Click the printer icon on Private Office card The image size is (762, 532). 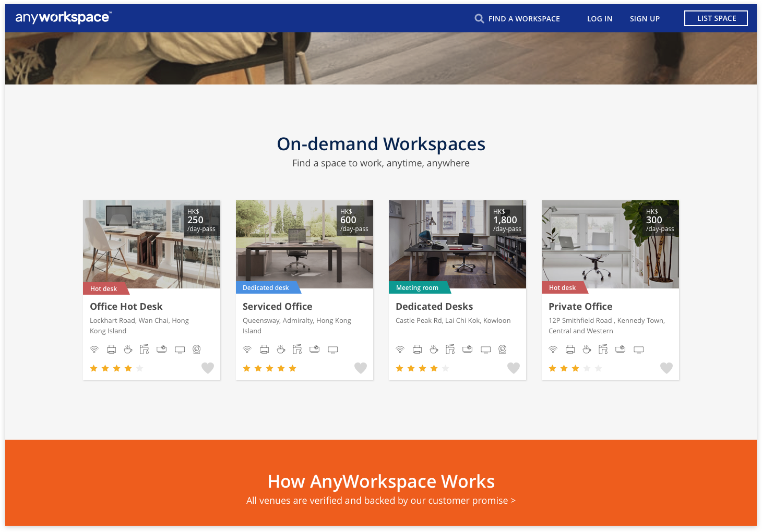coord(570,349)
